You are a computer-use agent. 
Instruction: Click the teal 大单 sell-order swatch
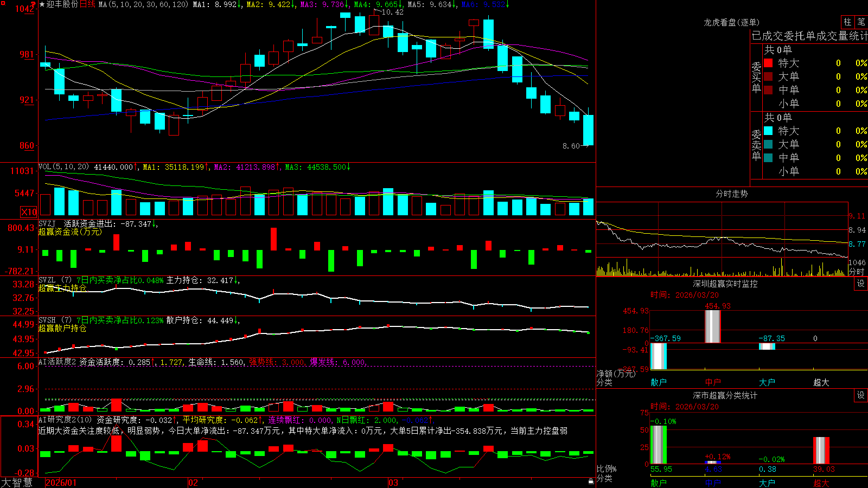tap(768, 144)
